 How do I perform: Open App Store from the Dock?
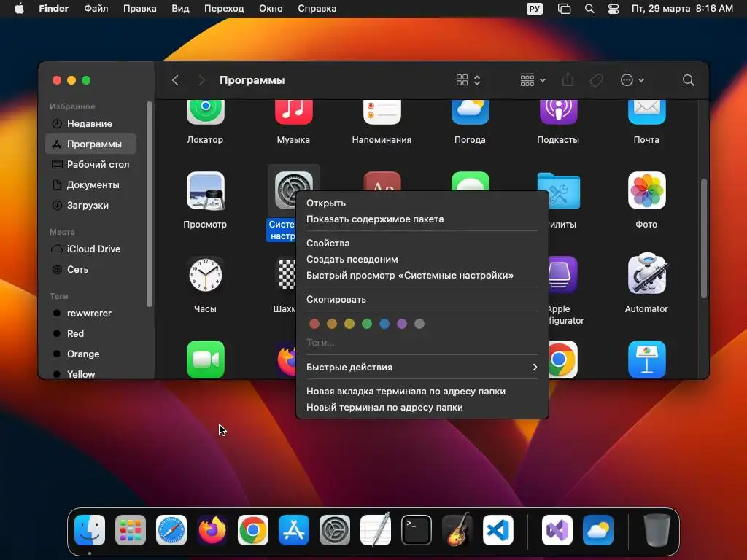click(294, 530)
